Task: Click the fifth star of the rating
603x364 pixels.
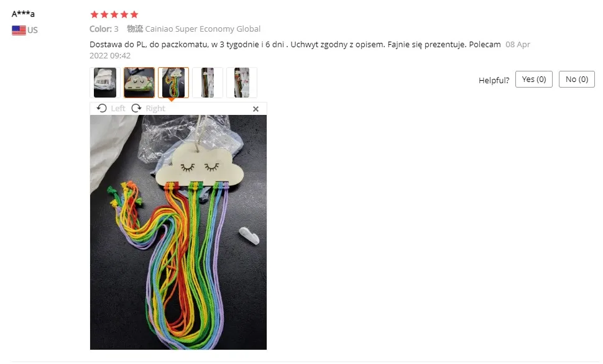Action: click(134, 15)
